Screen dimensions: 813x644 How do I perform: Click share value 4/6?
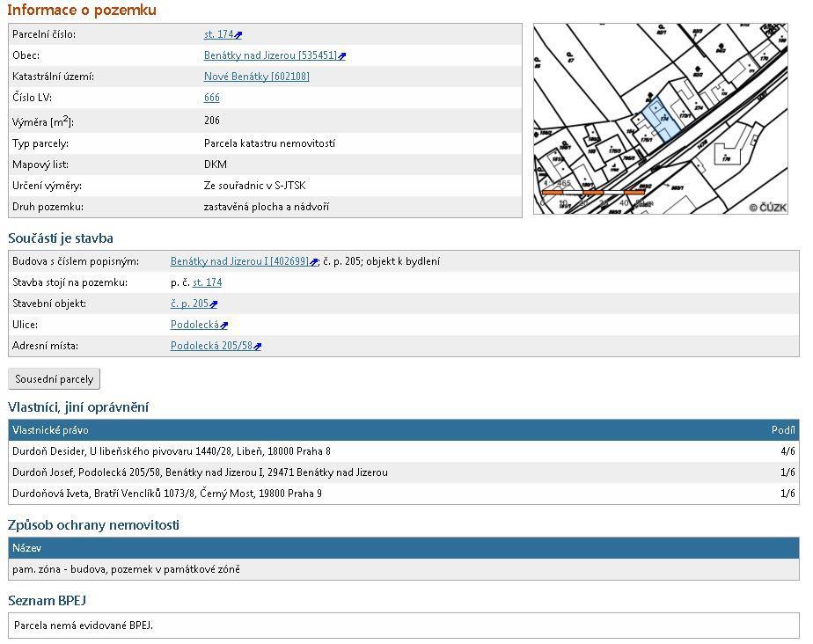787,451
